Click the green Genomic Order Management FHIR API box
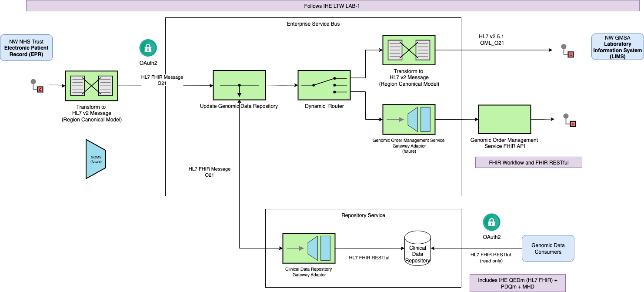The height and width of the screenshot is (292, 644). pyautogui.click(x=504, y=119)
